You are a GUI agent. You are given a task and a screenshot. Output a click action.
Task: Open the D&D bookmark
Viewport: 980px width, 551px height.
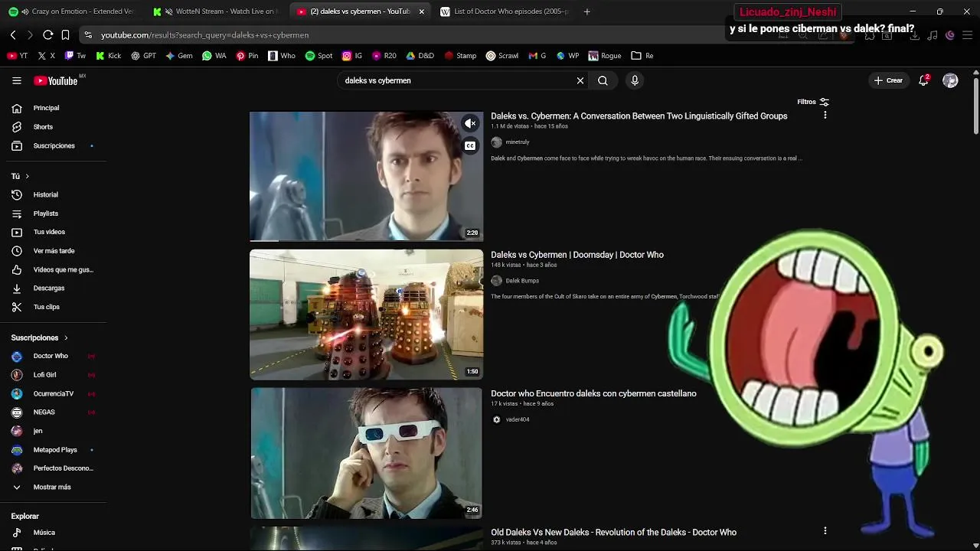tap(420, 56)
